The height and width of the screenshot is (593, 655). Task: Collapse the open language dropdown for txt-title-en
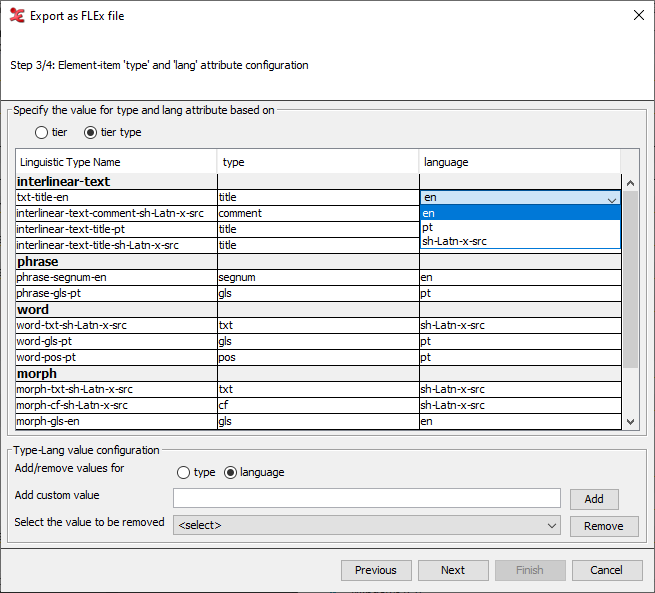tap(612, 198)
